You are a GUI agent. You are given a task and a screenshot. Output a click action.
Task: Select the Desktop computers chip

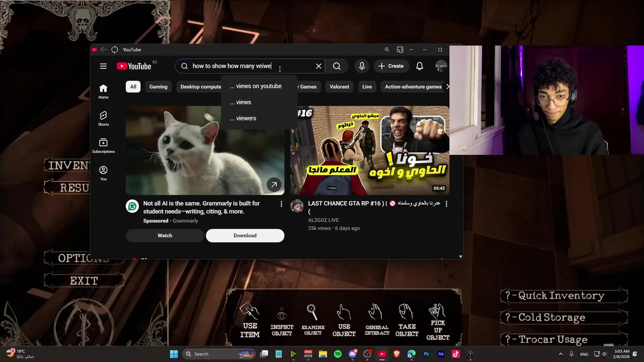pyautogui.click(x=200, y=86)
